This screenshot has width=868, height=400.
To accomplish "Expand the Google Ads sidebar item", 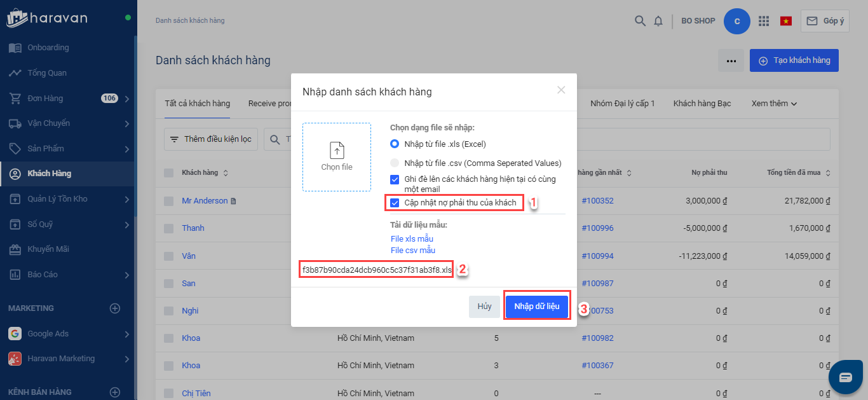I will pos(127,334).
